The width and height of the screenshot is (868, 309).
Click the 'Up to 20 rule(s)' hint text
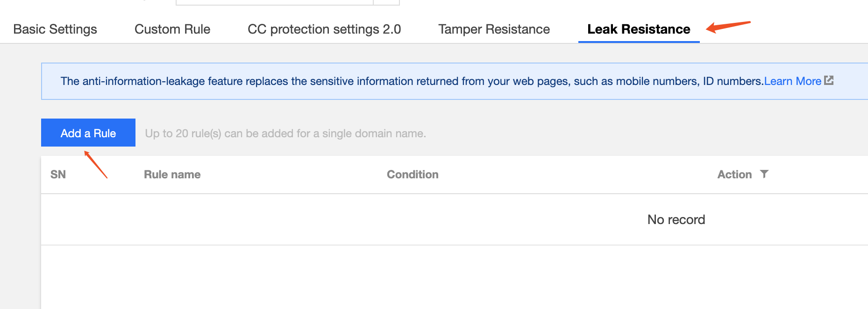coord(285,133)
